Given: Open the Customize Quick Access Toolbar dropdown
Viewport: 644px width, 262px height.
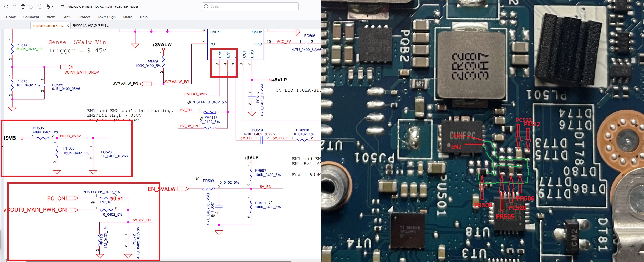Looking at the screenshot, I should 62,7.
